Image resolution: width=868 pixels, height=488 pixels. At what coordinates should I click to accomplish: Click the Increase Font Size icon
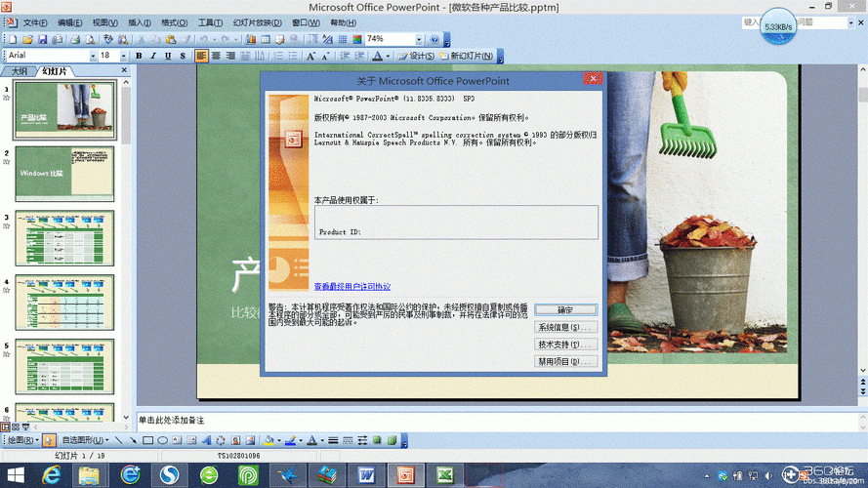click(311, 56)
